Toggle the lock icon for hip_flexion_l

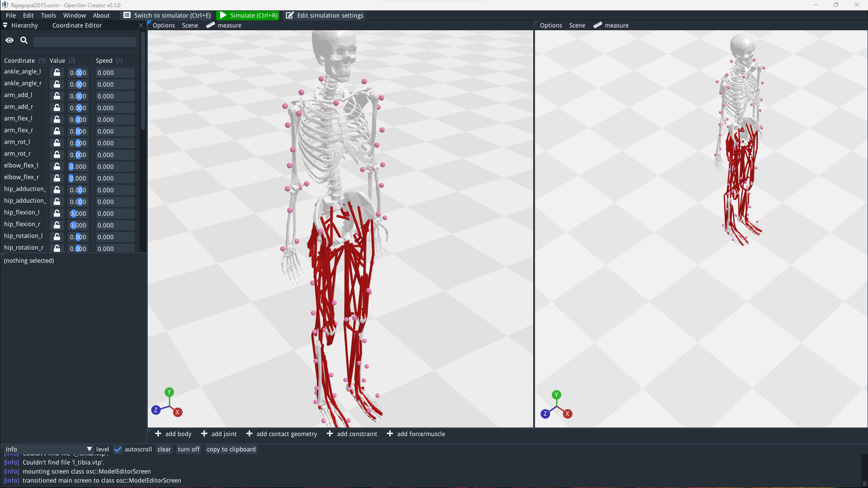(x=57, y=213)
